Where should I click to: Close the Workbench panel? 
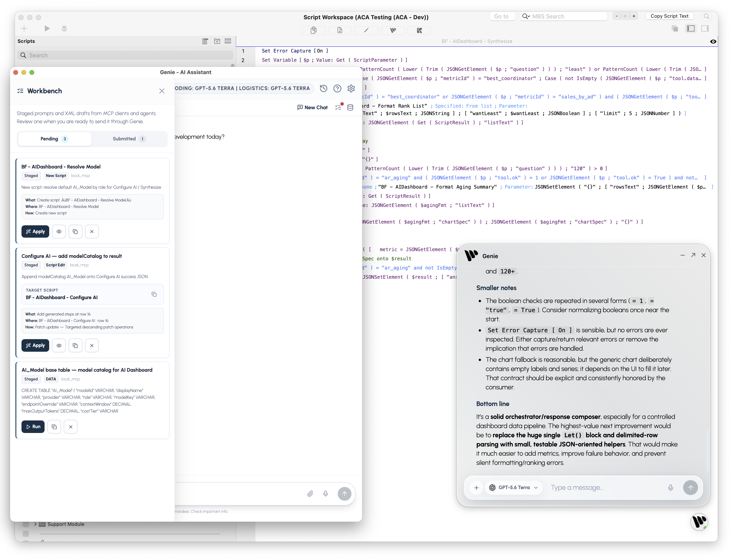162,91
